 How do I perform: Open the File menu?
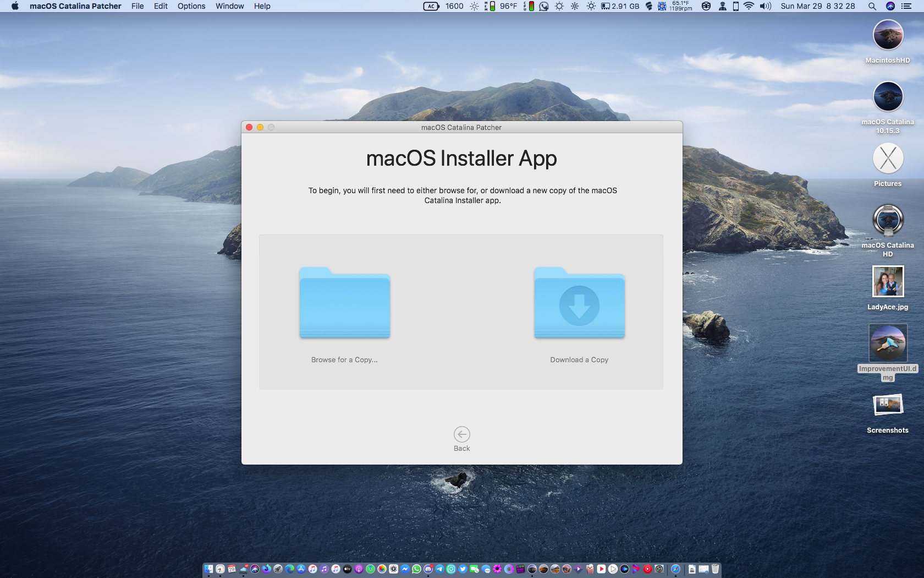tap(137, 6)
